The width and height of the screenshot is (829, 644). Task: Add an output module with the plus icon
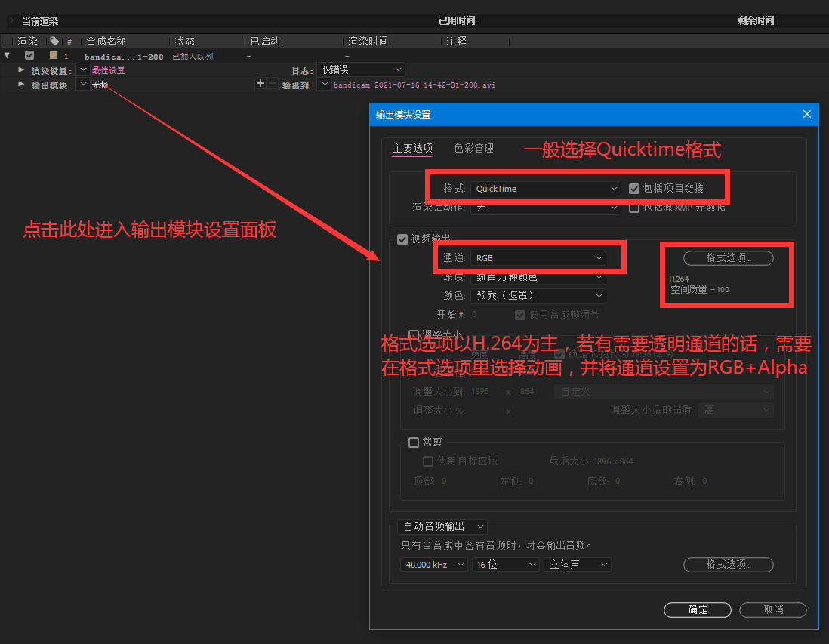tap(260, 83)
